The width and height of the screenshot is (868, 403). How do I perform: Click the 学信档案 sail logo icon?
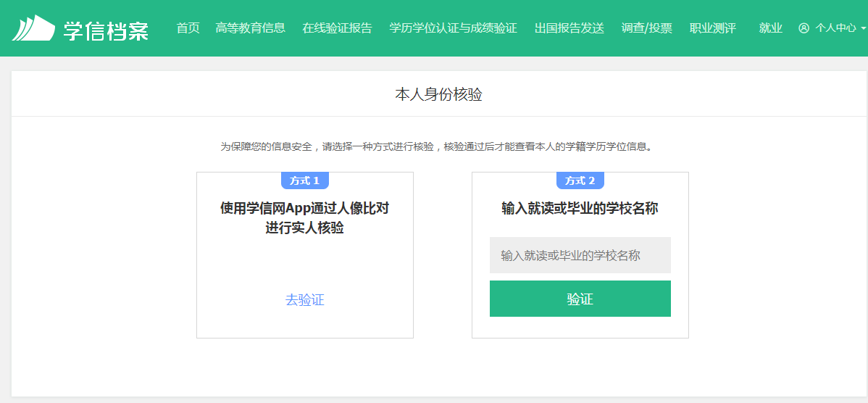(x=33, y=28)
